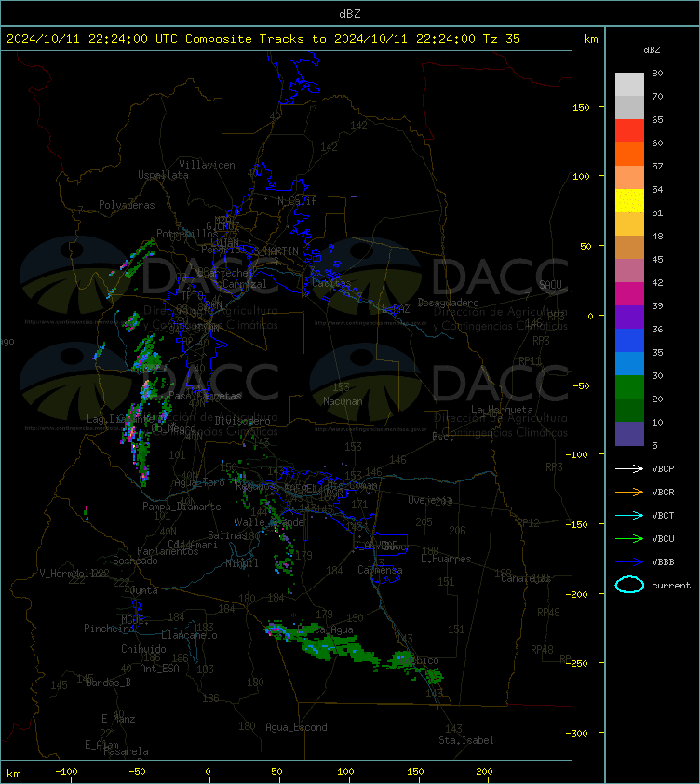Click the royal blue 35-36 dBZ swatch

coord(629,340)
